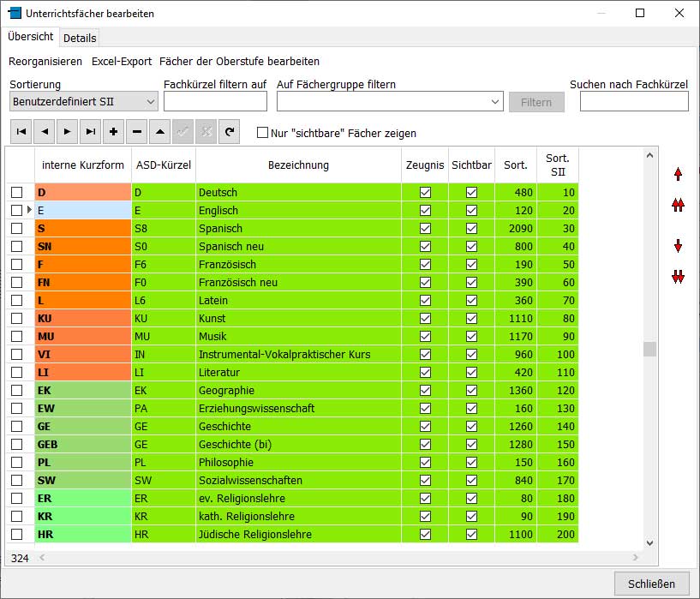Click the Sort value 2090 cell
This screenshot has height=599, width=700.
coord(516,229)
